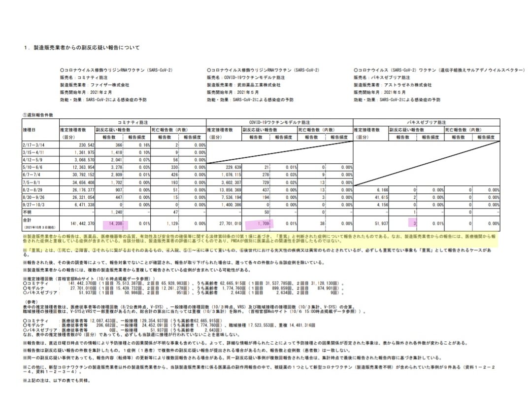
Task: Click the frequency value 0.16%
Action: point(144,144)
